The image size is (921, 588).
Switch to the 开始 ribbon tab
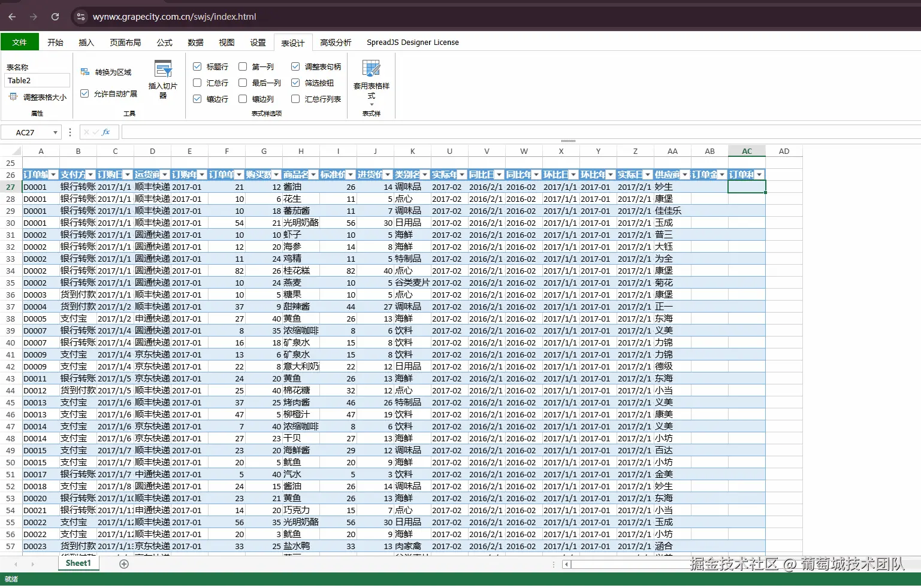pos(55,42)
